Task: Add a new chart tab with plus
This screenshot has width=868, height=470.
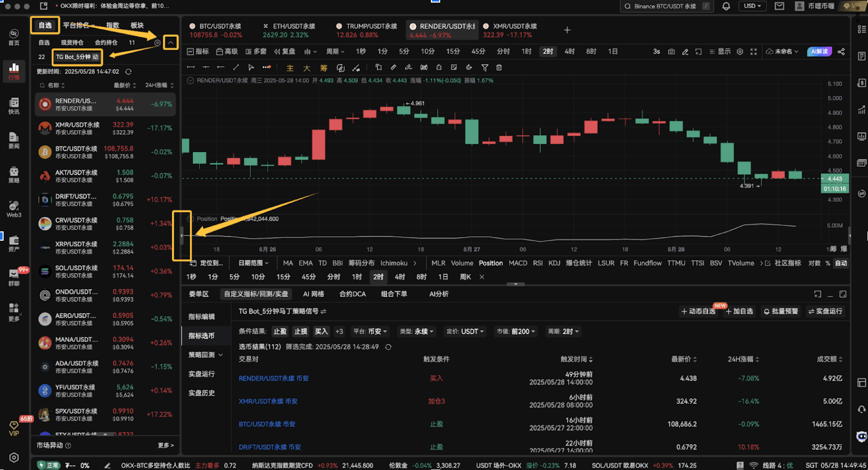Action: pos(567,30)
